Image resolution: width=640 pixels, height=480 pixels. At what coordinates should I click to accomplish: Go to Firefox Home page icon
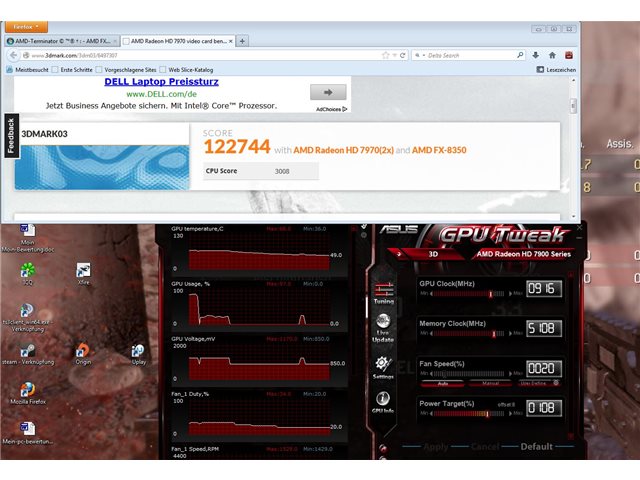pos(552,55)
